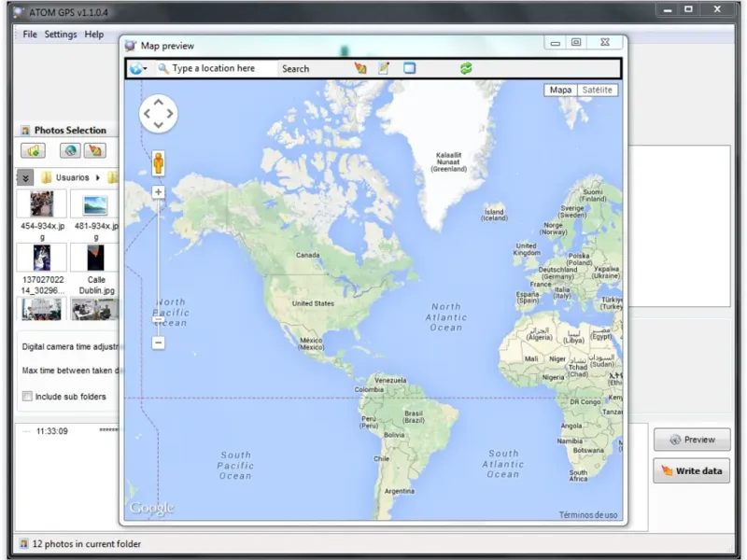Screen dimensions: 747x560
Task: Click the Google logo on map
Action: (152, 508)
